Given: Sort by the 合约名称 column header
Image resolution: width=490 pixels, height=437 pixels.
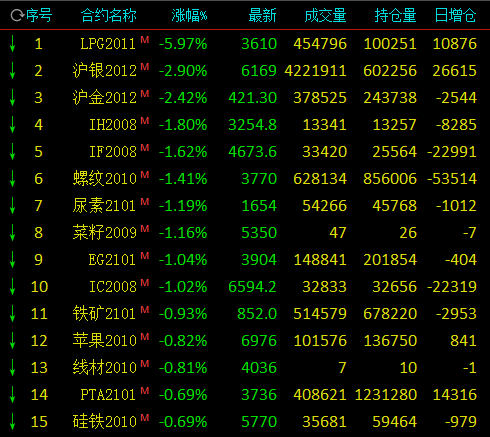Looking at the screenshot, I should (109, 15).
